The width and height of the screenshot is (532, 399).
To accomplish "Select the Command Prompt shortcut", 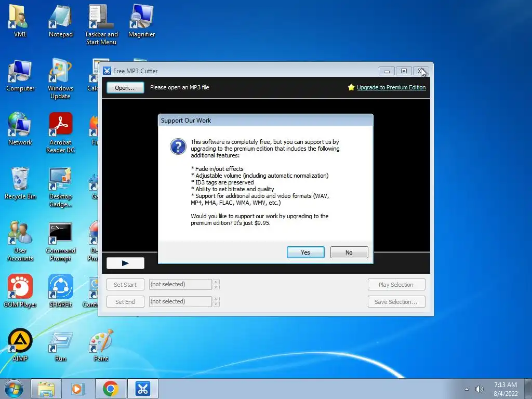I will 60,242.
